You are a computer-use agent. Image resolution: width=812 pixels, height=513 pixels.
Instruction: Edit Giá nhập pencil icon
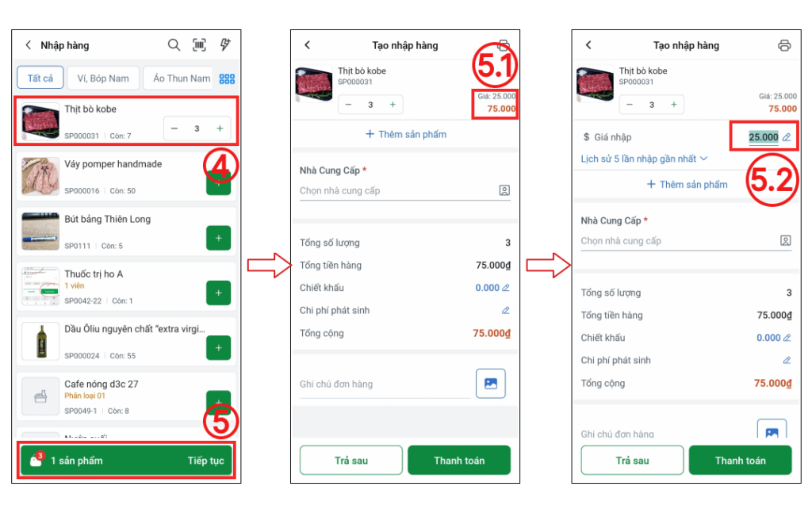click(x=787, y=137)
